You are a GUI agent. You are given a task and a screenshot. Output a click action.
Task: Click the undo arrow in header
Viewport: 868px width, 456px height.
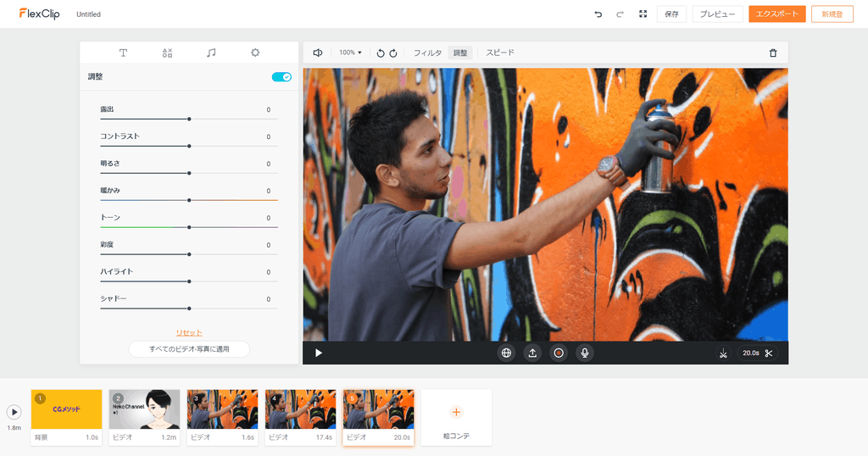coord(598,14)
